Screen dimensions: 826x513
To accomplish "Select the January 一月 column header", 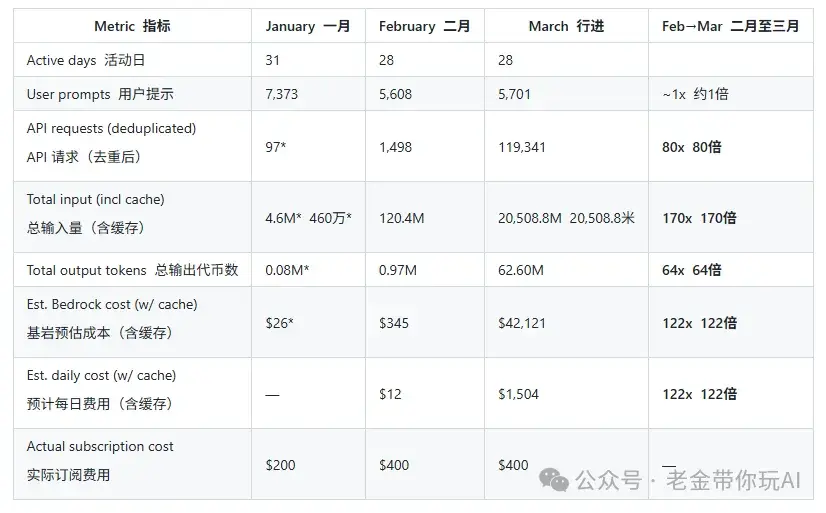I will (x=308, y=26).
